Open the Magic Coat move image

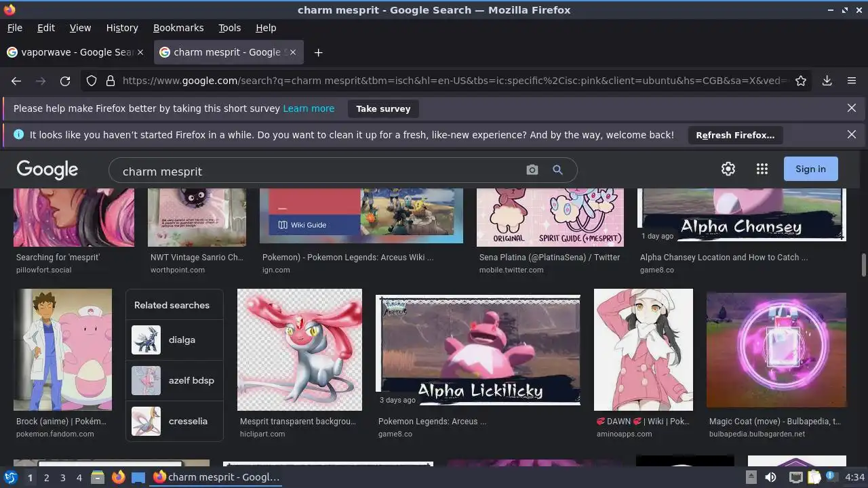pyautogui.click(x=776, y=350)
